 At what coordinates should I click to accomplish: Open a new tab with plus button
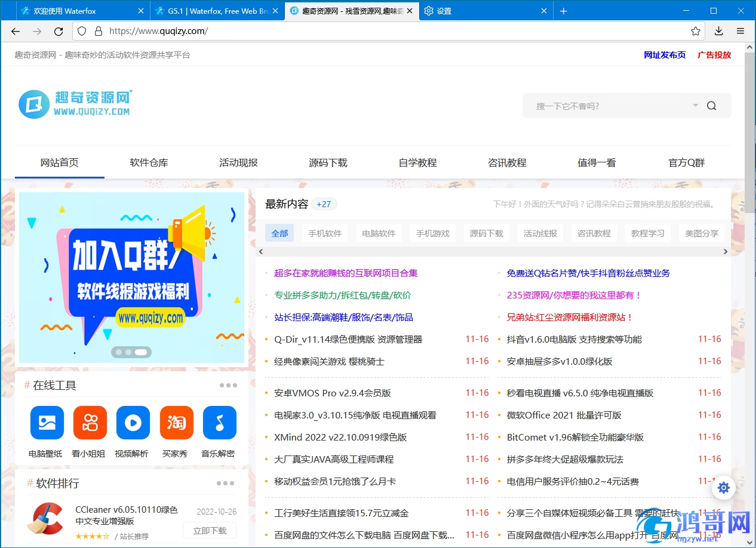click(564, 11)
